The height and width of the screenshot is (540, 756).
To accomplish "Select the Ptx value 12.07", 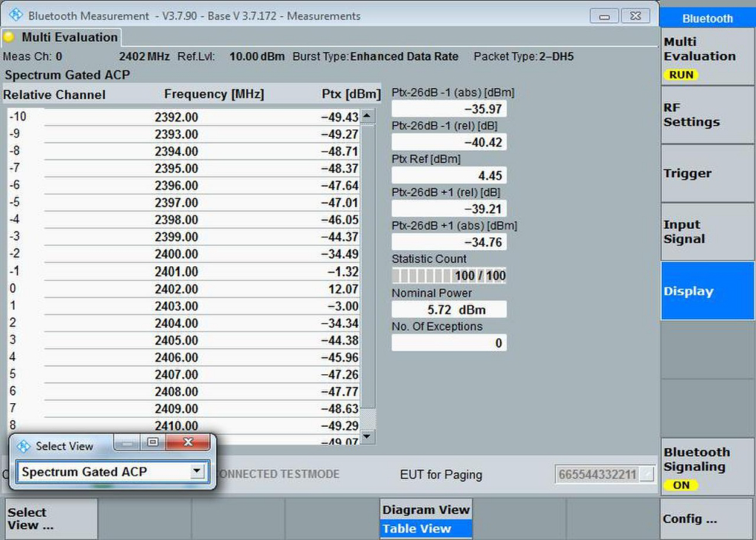I will coord(343,289).
